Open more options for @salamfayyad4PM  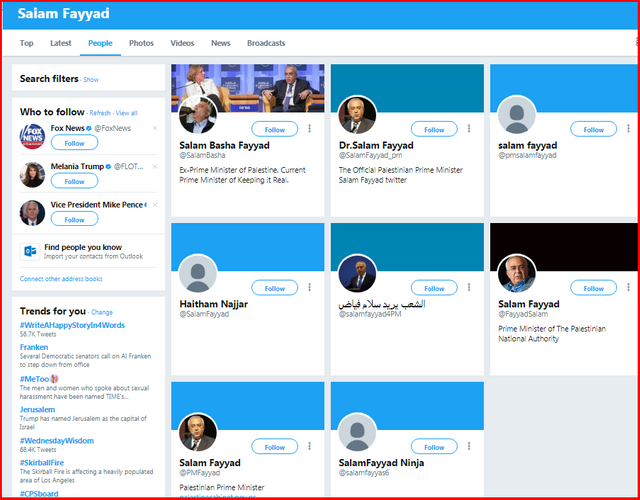[469, 287]
